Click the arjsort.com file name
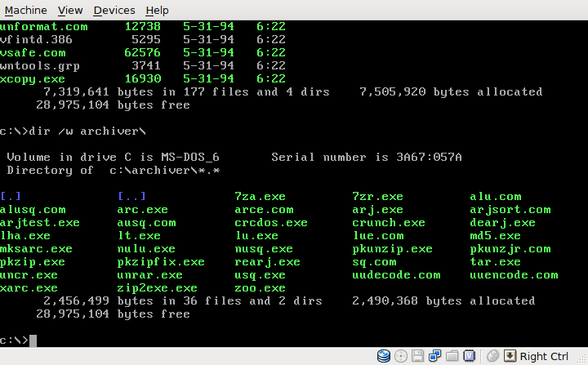The height and width of the screenshot is (365, 588). point(510,210)
